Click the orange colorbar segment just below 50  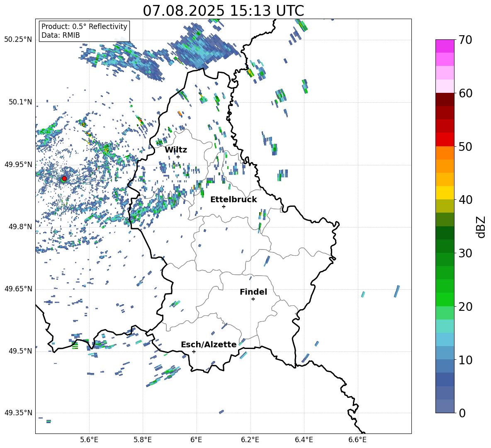pyautogui.click(x=445, y=153)
